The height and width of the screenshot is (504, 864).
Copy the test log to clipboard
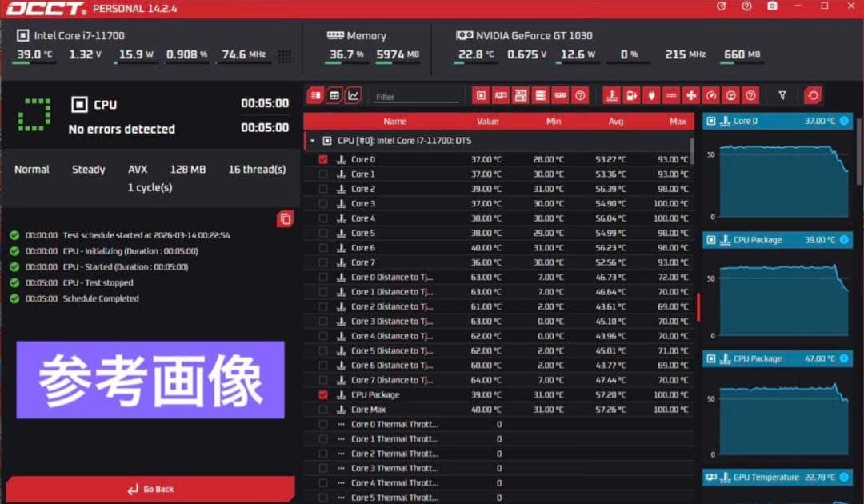click(285, 219)
